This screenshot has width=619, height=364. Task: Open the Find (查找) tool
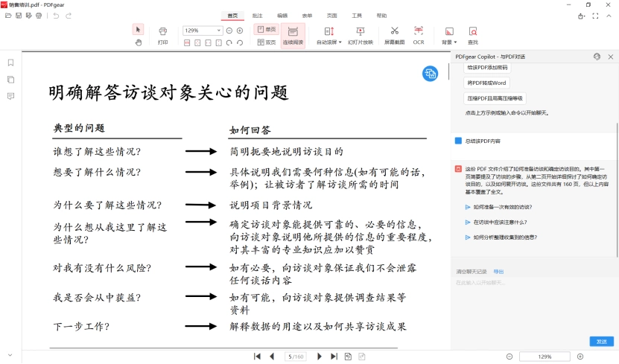(472, 36)
